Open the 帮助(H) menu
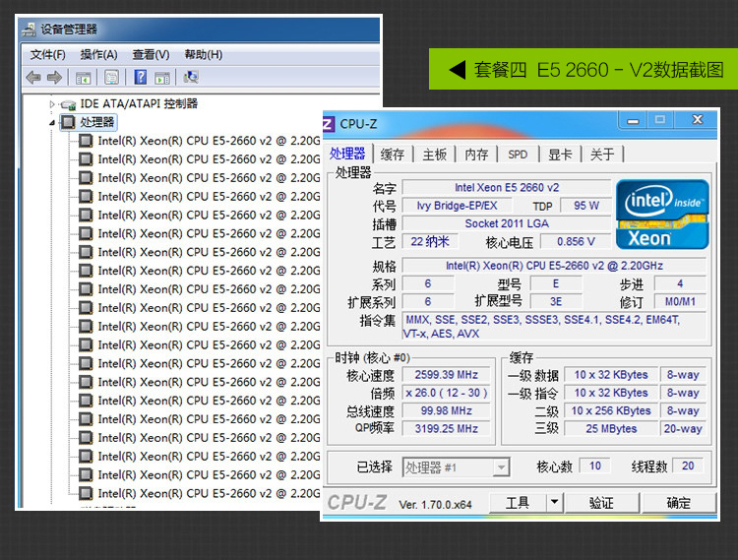 pos(204,54)
